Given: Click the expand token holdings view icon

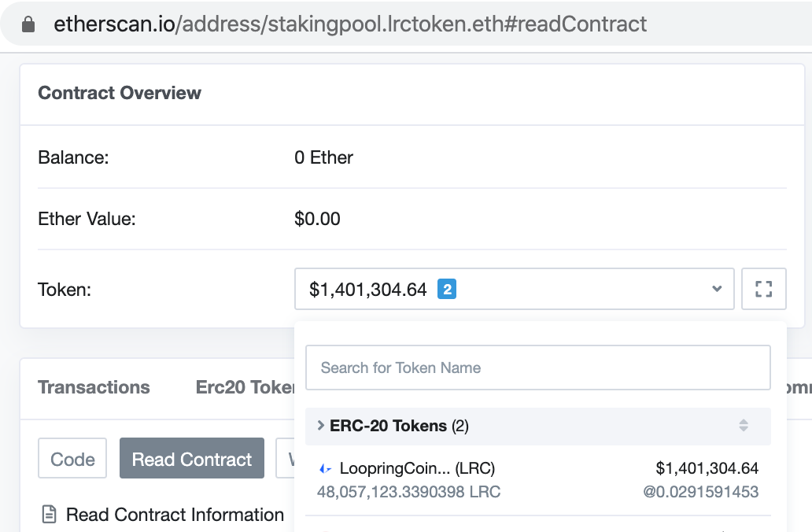Looking at the screenshot, I should pos(763,290).
